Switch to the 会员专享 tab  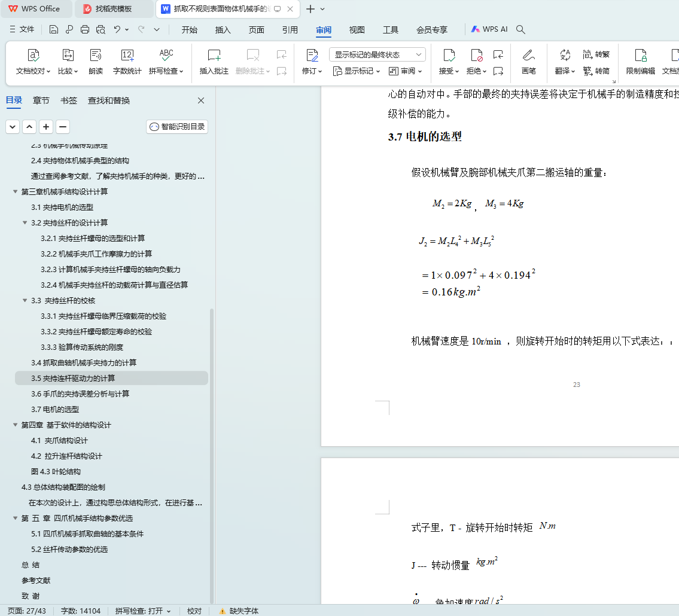click(x=432, y=30)
